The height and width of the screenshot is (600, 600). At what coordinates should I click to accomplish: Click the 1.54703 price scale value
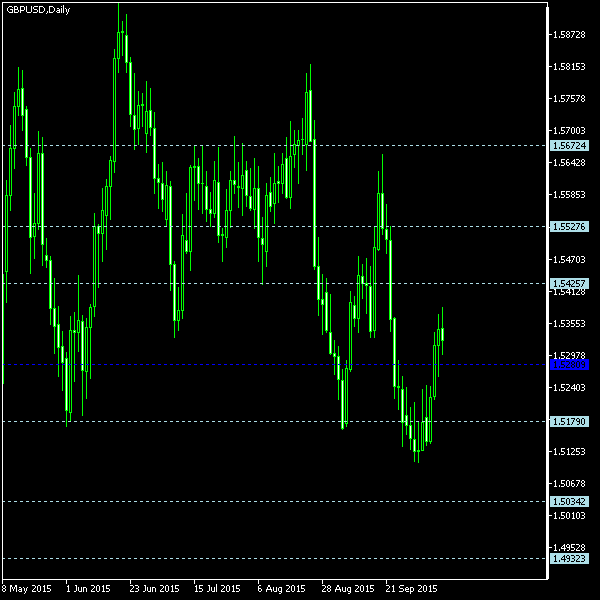(569, 259)
